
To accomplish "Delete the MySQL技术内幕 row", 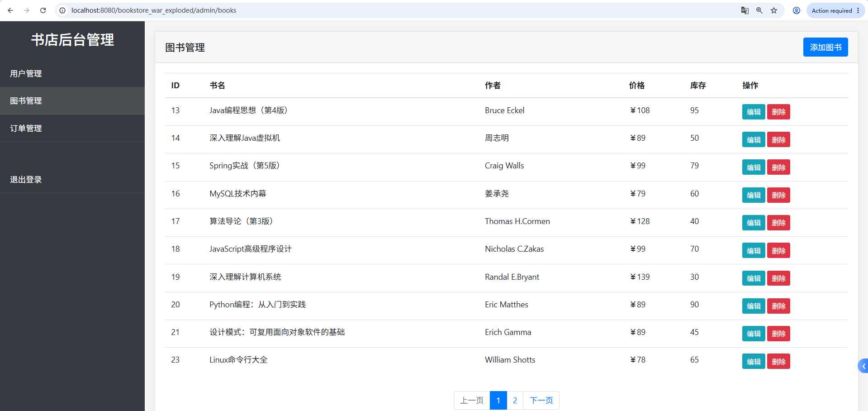I will tap(778, 195).
